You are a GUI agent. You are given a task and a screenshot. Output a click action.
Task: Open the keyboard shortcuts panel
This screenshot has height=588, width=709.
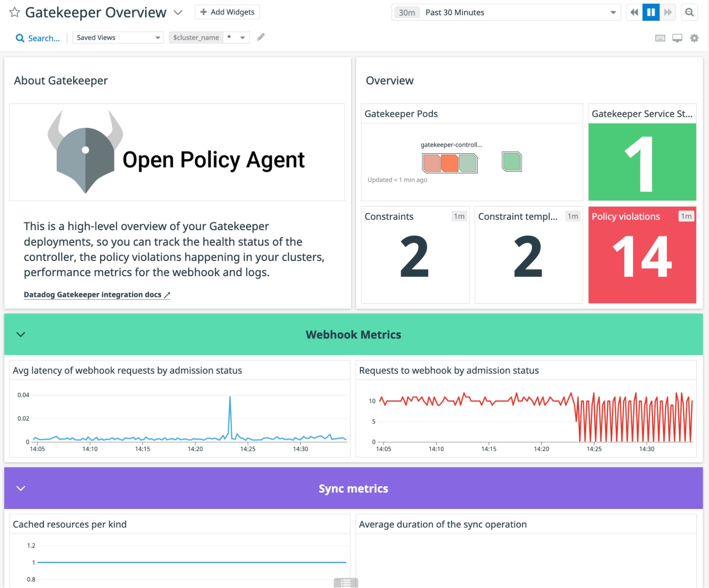[660, 38]
